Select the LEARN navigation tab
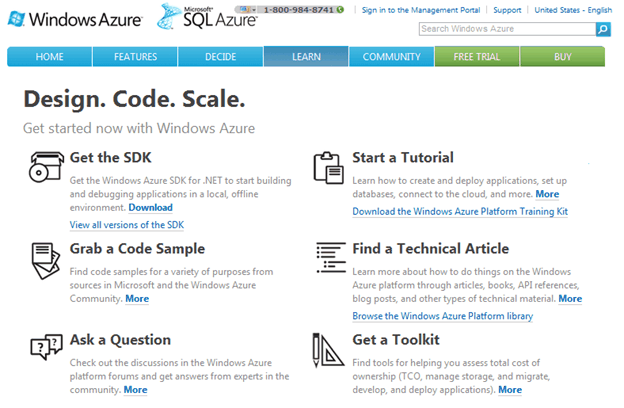 click(306, 57)
